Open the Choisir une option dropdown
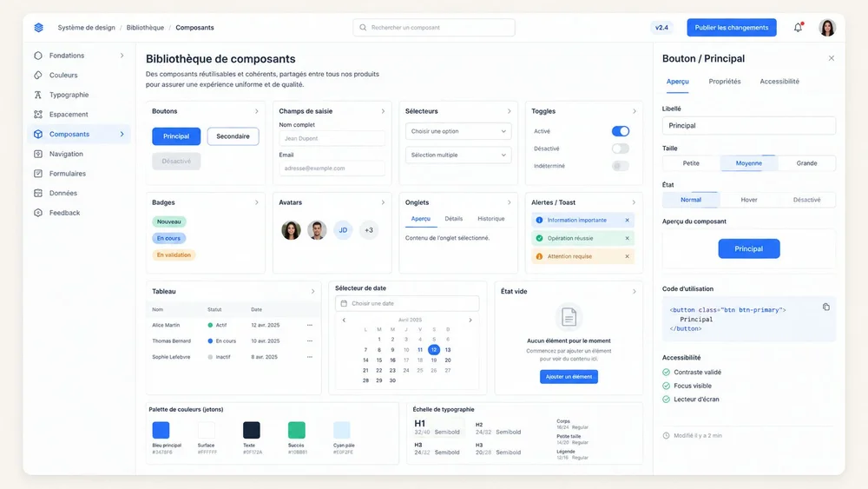This screenshot has height=489, width=868. [x=458, y=131]
